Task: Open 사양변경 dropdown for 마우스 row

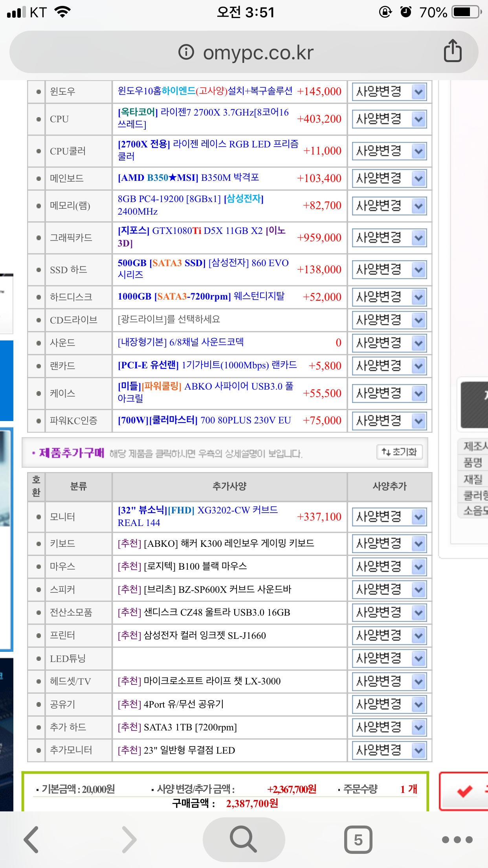Action: point(389,567)
